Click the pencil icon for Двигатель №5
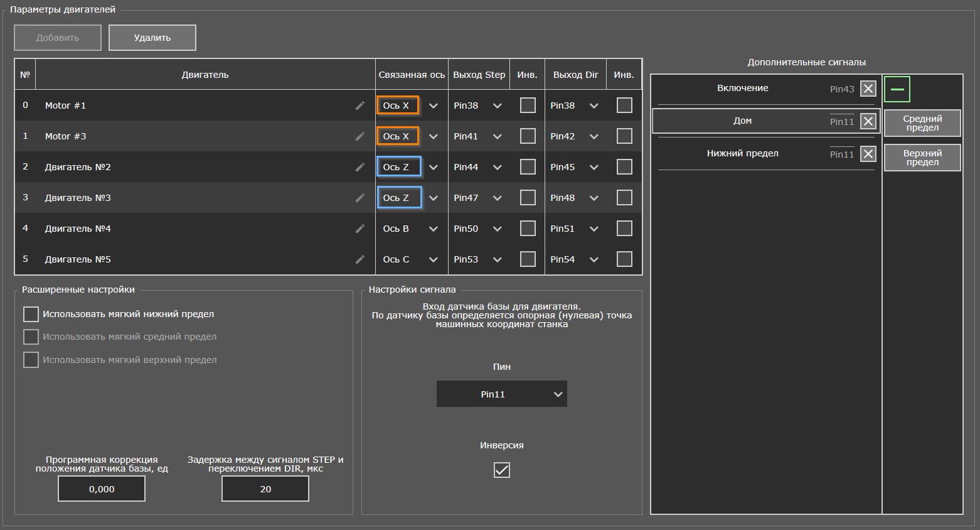This screenshot has width=980, height=530. (360, 259)
